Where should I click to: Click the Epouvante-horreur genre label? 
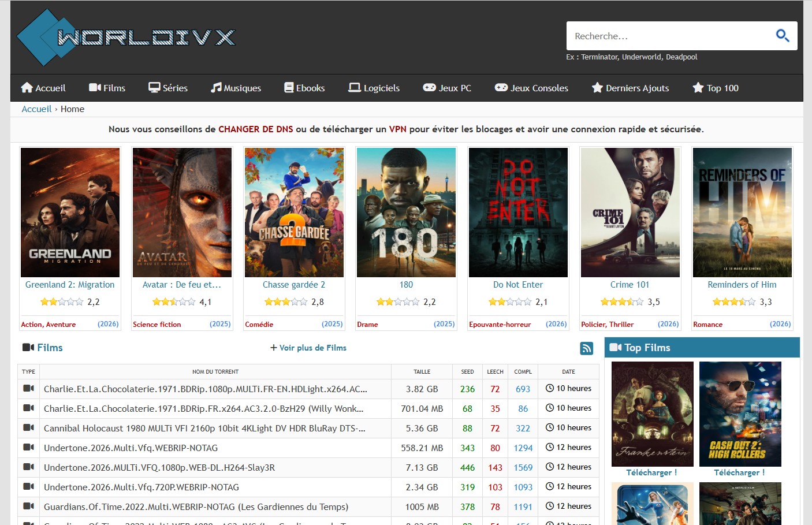pos(500,325)
